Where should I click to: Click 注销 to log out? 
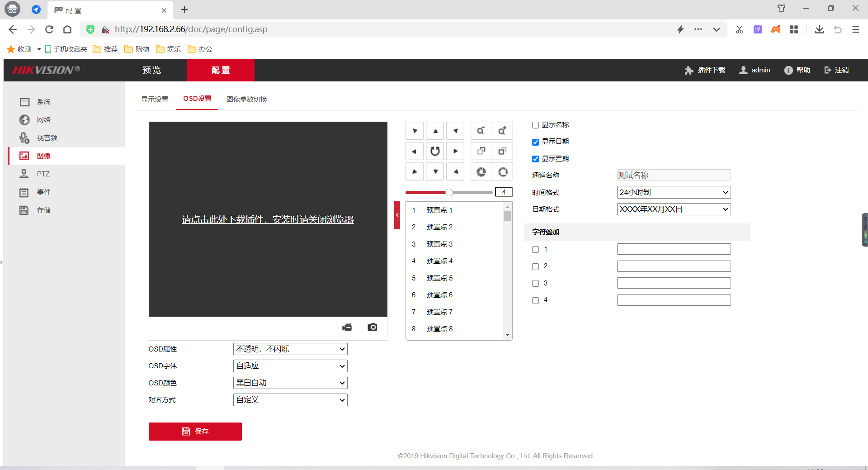click(x=836, y=70)
